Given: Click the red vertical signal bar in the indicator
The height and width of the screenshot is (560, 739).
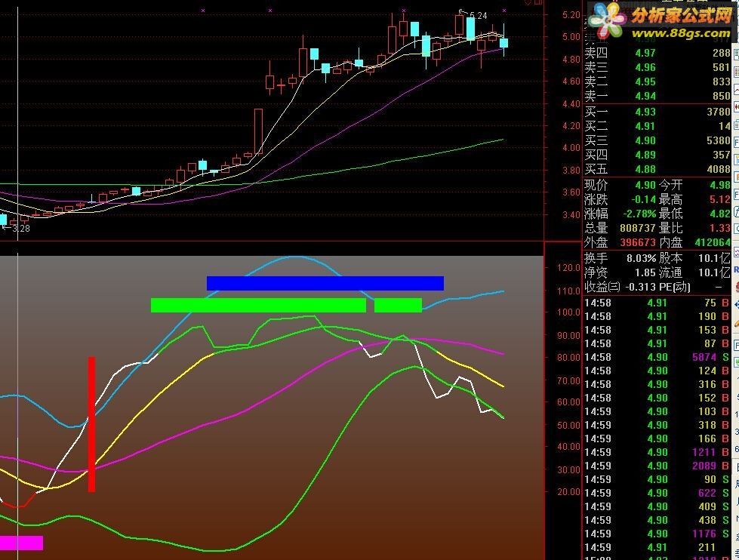Looking at the screenshot, I should [x=92, y=424].
